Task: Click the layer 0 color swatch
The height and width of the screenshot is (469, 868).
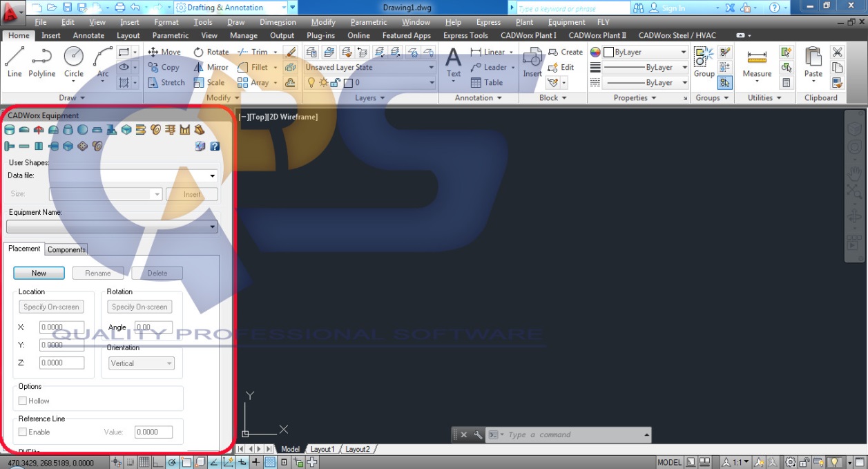Action: pos(348,82)
